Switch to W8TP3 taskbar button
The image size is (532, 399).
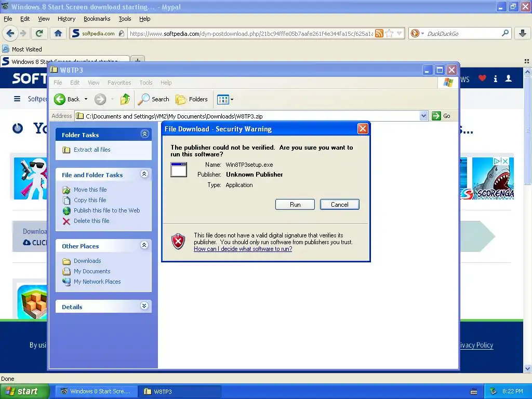point(180,392)
